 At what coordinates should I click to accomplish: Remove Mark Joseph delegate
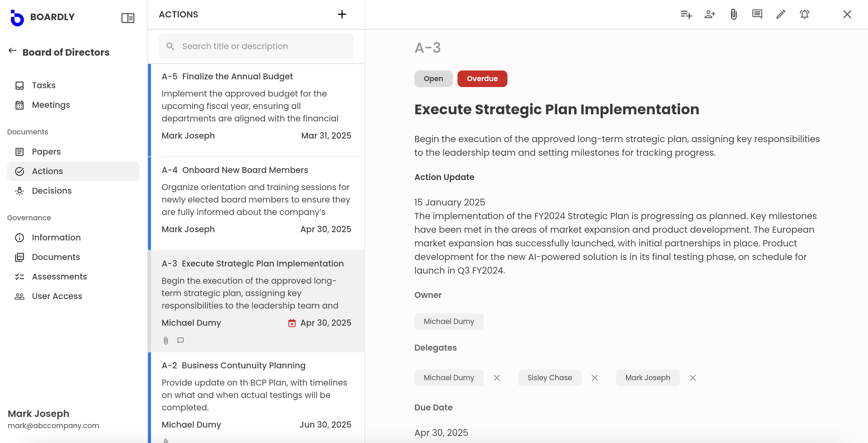(693, 378)
